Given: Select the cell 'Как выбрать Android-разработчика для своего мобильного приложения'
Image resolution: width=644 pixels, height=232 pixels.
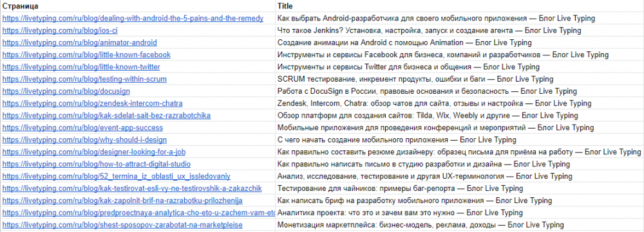Looking at the screenshot, I should 460,19.
